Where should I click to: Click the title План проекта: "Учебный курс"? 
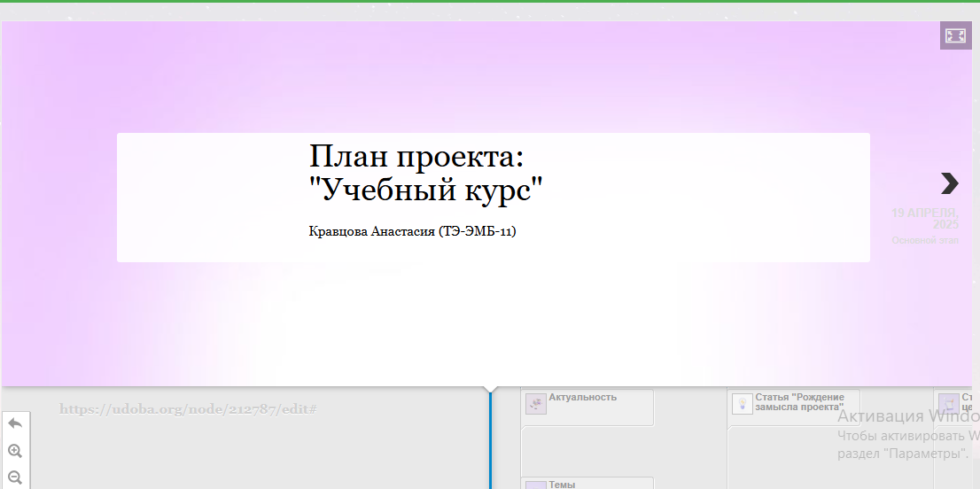426,173
